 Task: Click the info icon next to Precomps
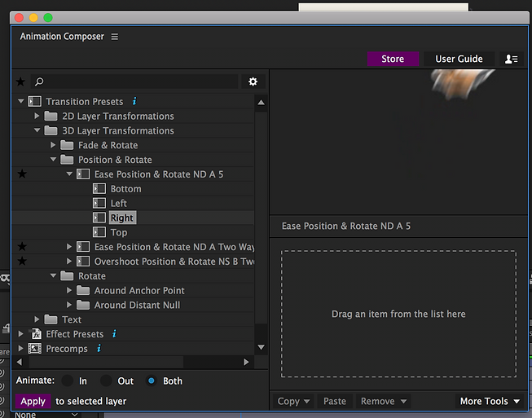point(99,348)
